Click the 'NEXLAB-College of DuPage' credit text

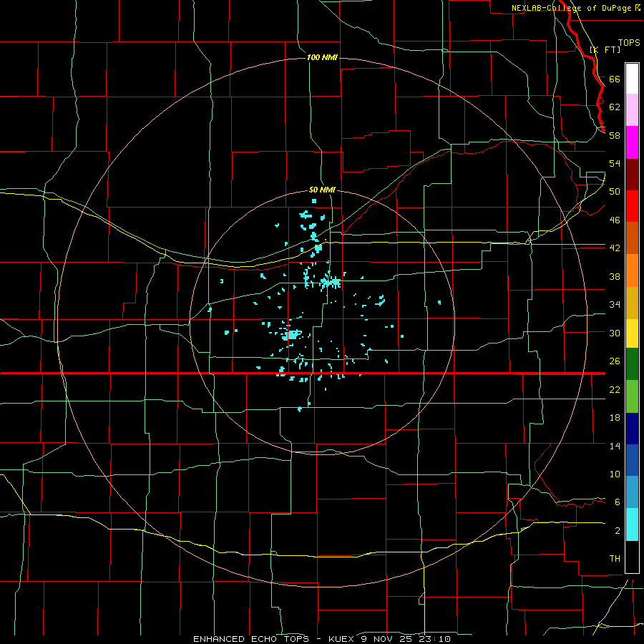pyautogui.click(x=572, y=8)
